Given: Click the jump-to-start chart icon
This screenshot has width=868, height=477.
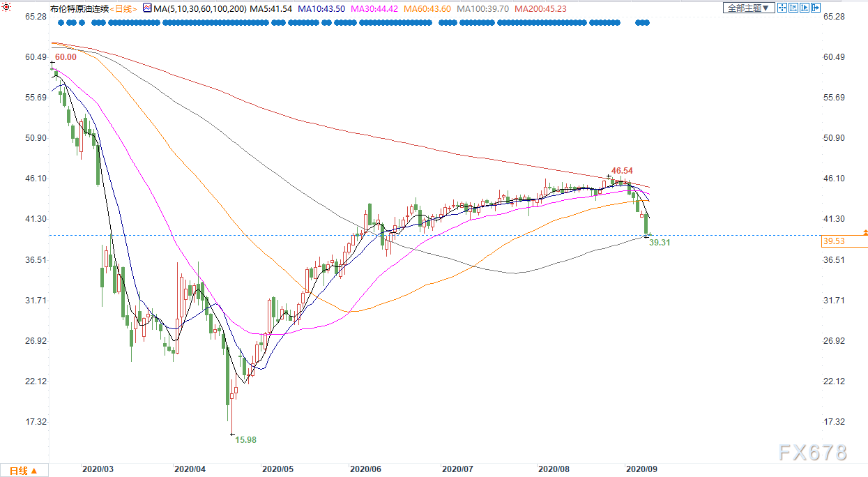Looking at the screenshot, I should (x=795, y=8).
